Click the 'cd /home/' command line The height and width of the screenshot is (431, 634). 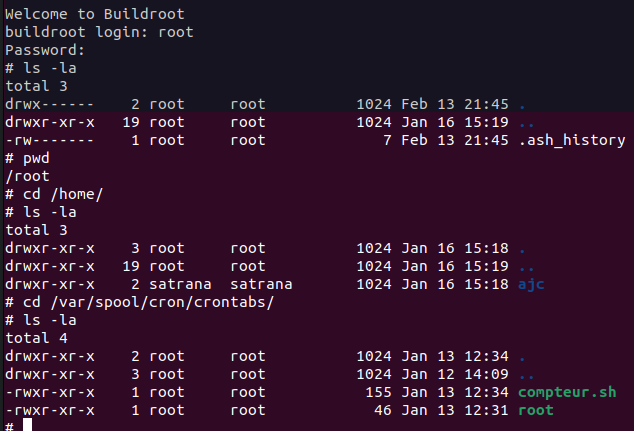coord(62,194)
